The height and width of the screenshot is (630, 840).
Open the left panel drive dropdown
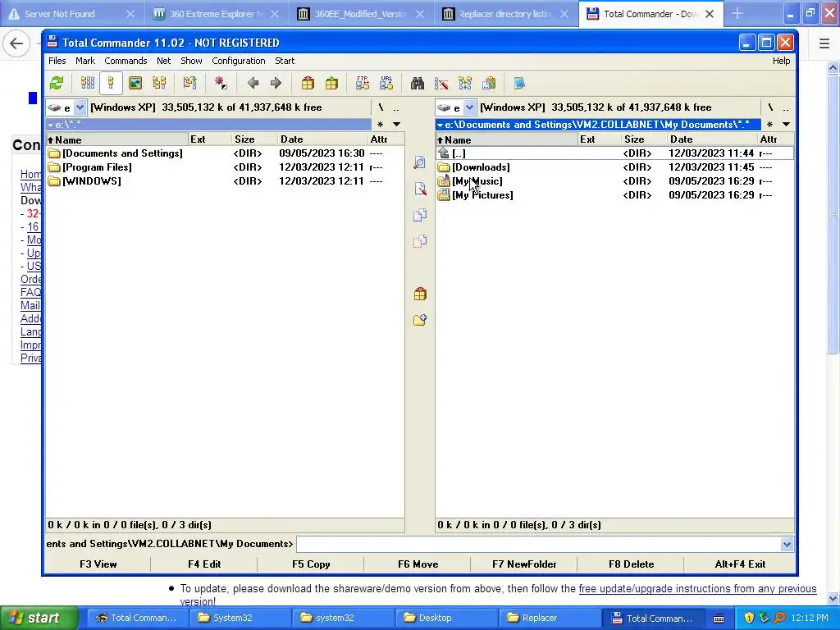pos(80,107)
